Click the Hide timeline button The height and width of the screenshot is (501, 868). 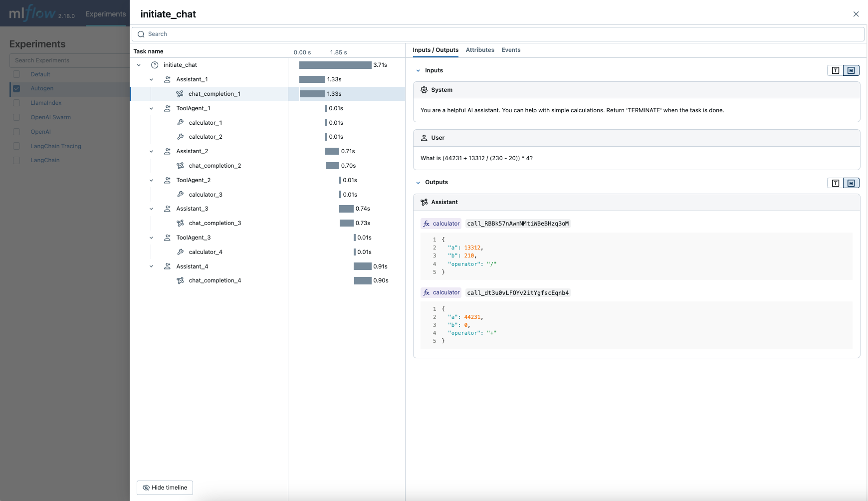click(165, 488)
